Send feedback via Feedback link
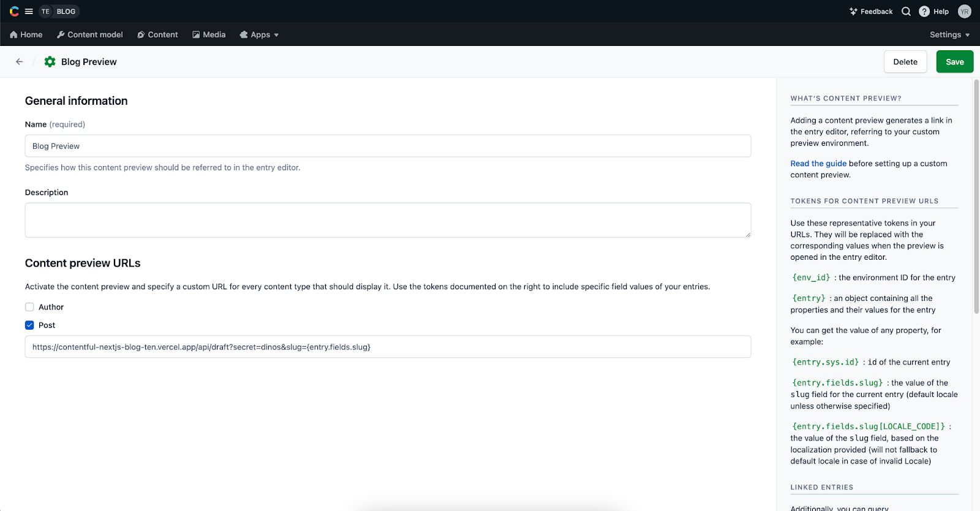The width and height of the screenshot is (980, 511). point(871,11)
